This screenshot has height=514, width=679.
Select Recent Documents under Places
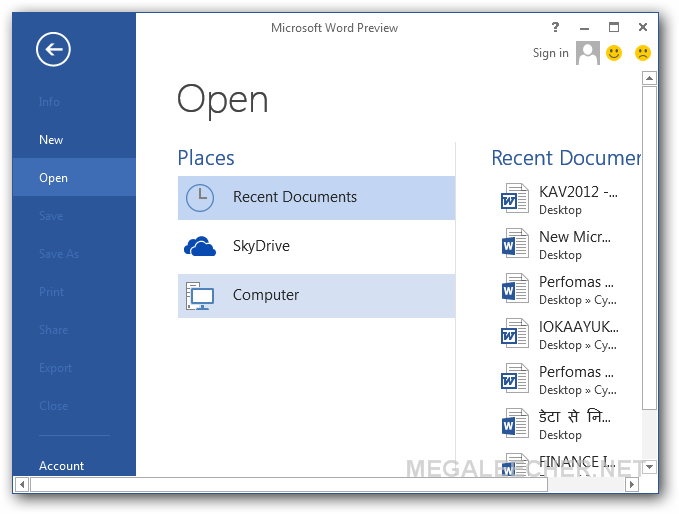(317, 198)
